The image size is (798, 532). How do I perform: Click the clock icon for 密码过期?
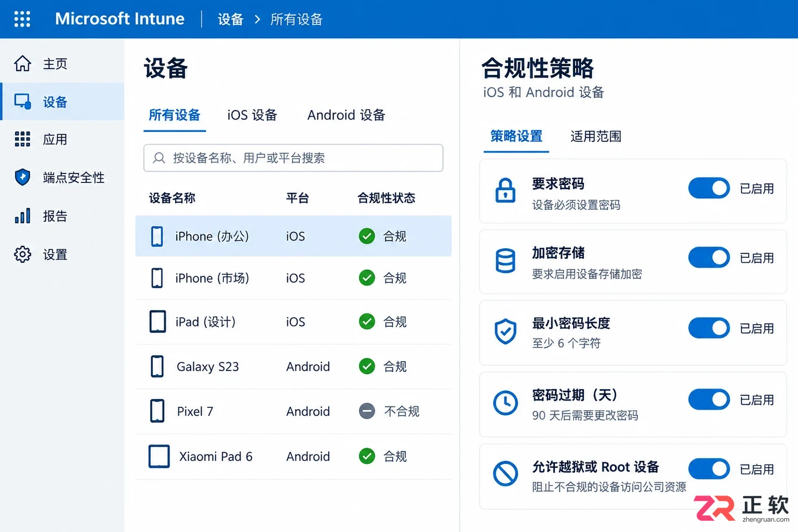[505, 403]
